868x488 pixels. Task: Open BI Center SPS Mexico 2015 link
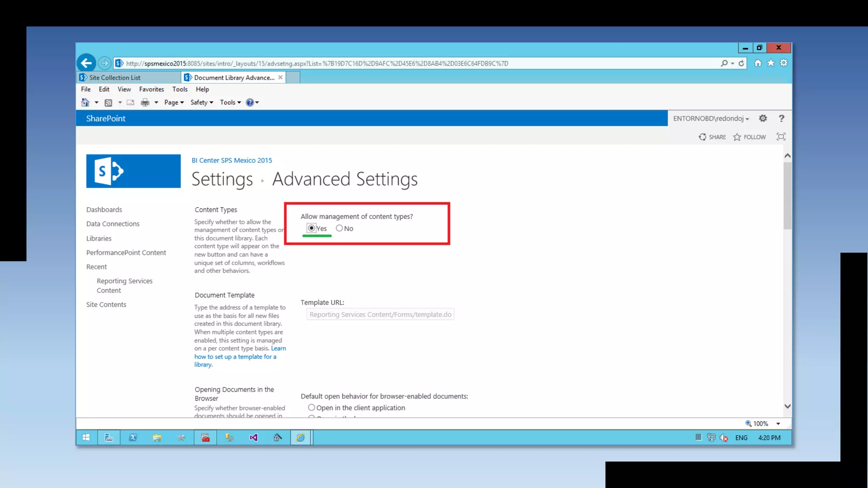coord(231,161)
